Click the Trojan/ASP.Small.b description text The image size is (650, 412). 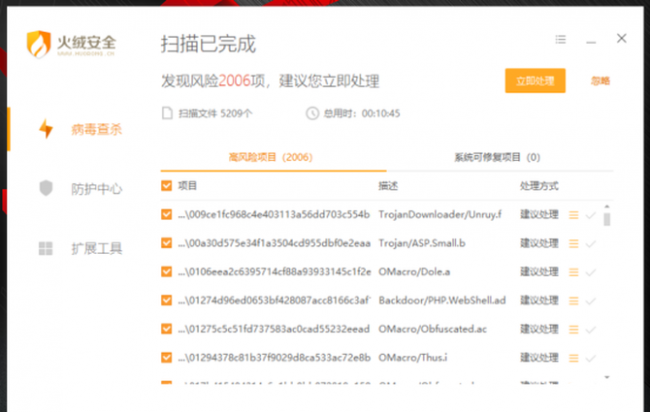click(x=422, y=243)
